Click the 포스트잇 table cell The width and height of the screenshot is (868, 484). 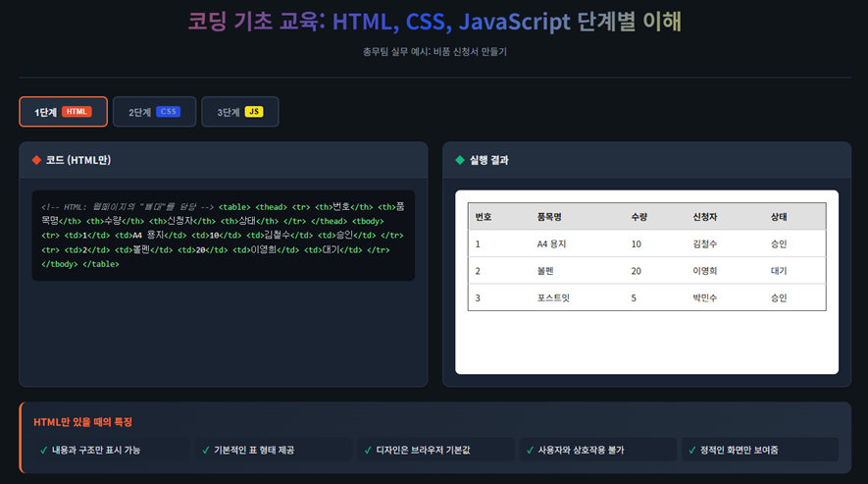coord(553,297)
